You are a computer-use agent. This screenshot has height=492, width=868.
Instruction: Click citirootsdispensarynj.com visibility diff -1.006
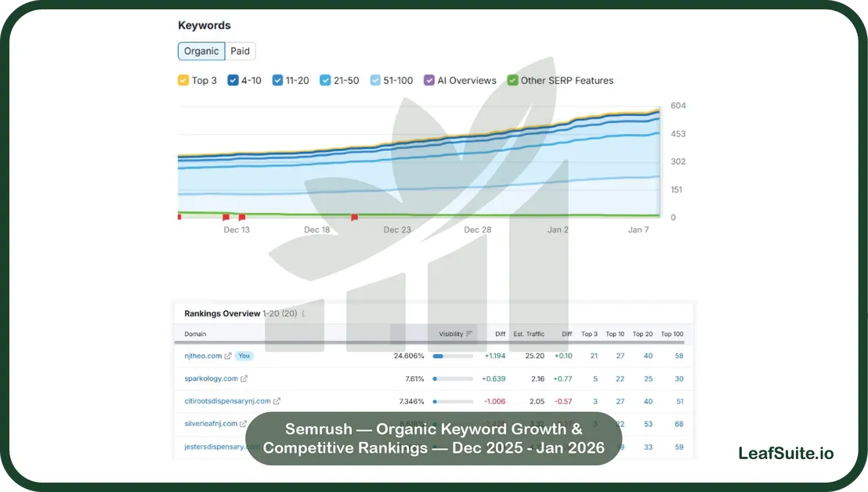click(495, 402)
